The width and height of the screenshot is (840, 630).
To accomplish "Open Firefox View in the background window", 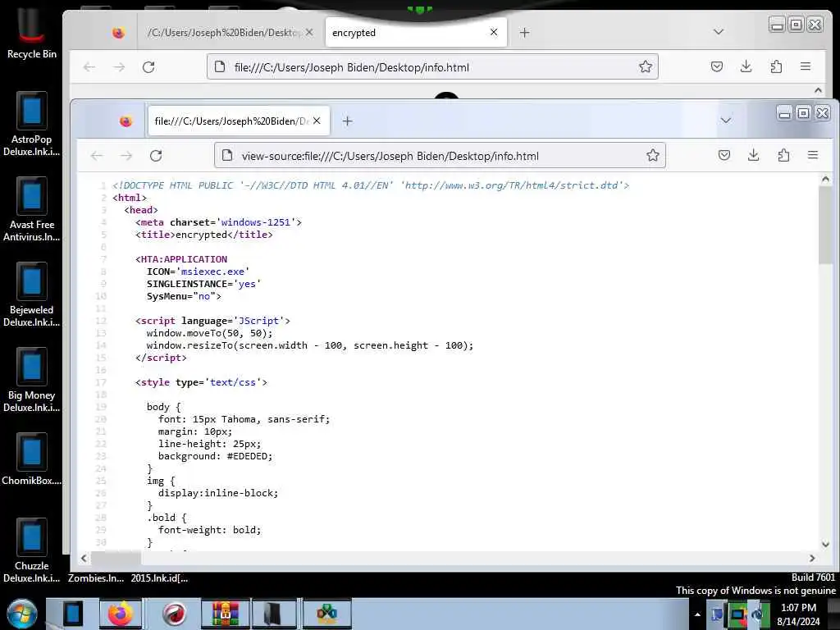I will click(x=118, y=33).
